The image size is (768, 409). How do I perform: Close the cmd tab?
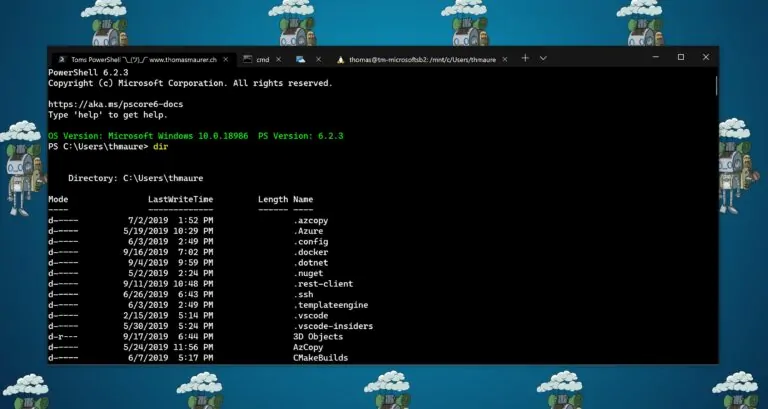[x=279, y=59]
